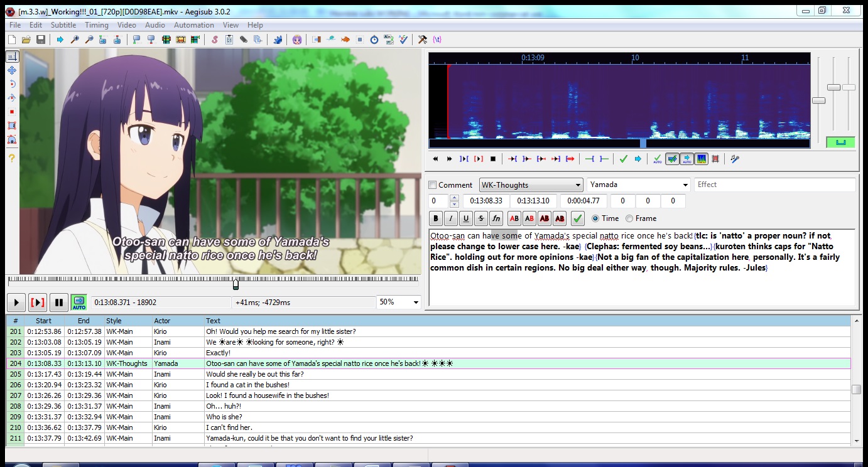868x467 pixels.
Task: Click the New subtitles icon
Action: pos(12,40)
